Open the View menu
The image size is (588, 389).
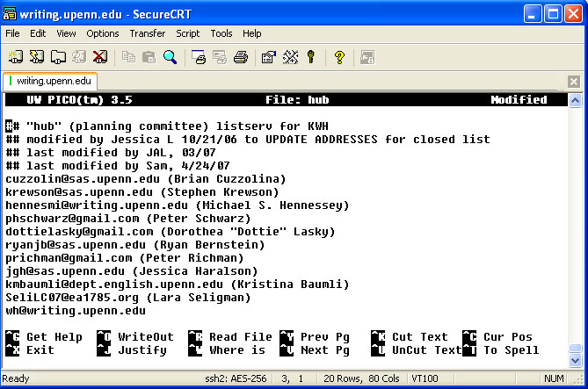(x=67, y=33)
